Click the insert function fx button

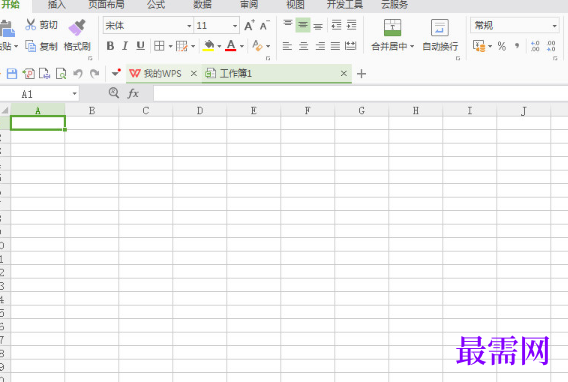(x=133, y=93)
